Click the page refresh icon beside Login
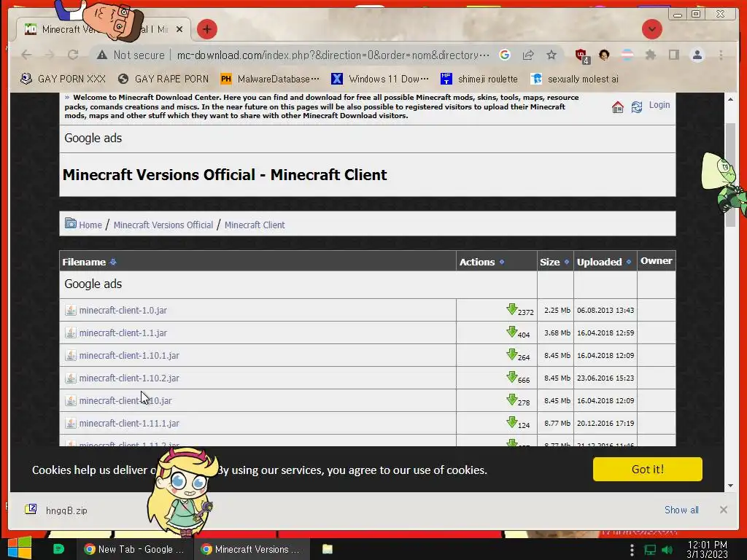747x560 pixels. point(636,107)
